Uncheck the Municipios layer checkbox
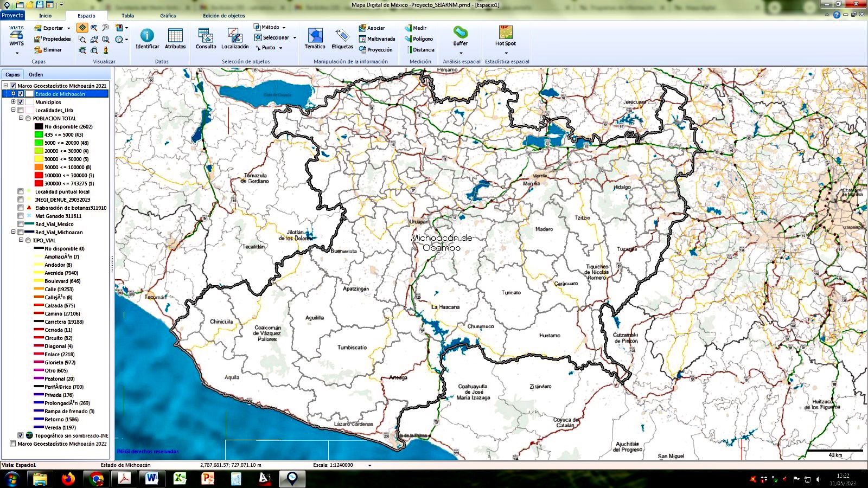This screenshot has width=868, height=488. (21, 102)
